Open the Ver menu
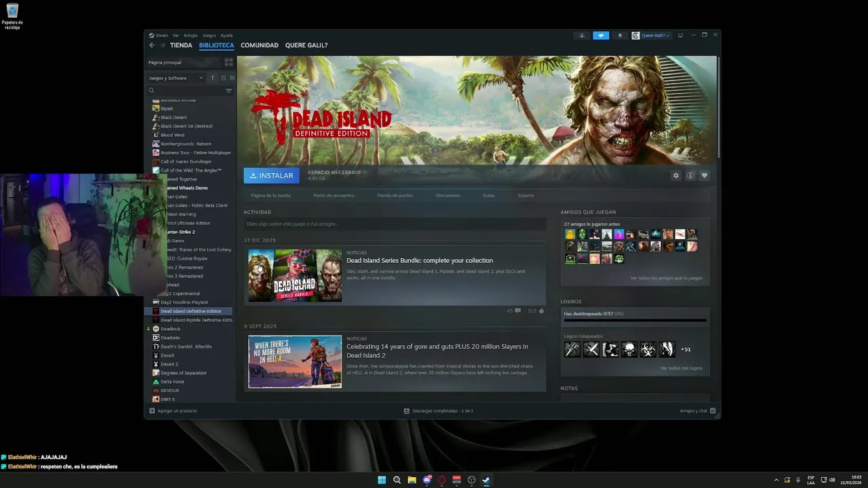 pos(176,35)
